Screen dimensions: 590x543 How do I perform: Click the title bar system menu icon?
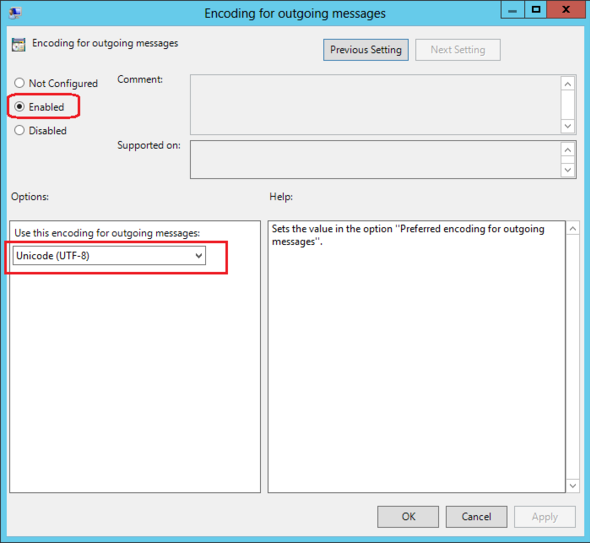(15, 13)
